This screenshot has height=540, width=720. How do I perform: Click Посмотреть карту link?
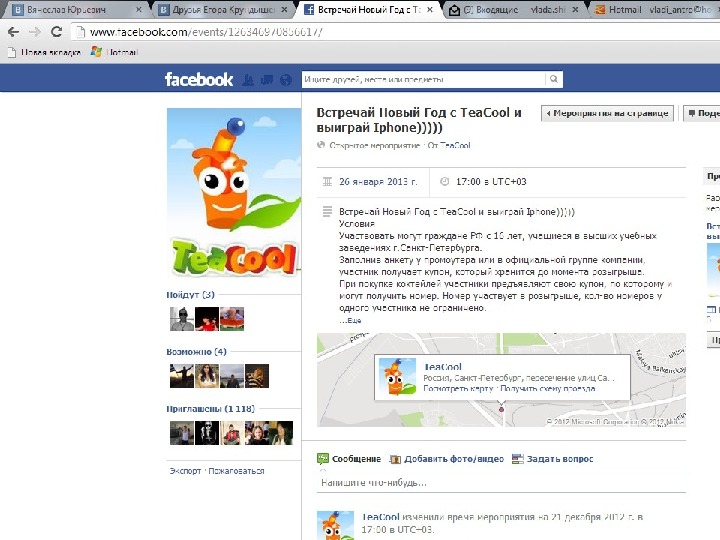click(x=458, y=388)
